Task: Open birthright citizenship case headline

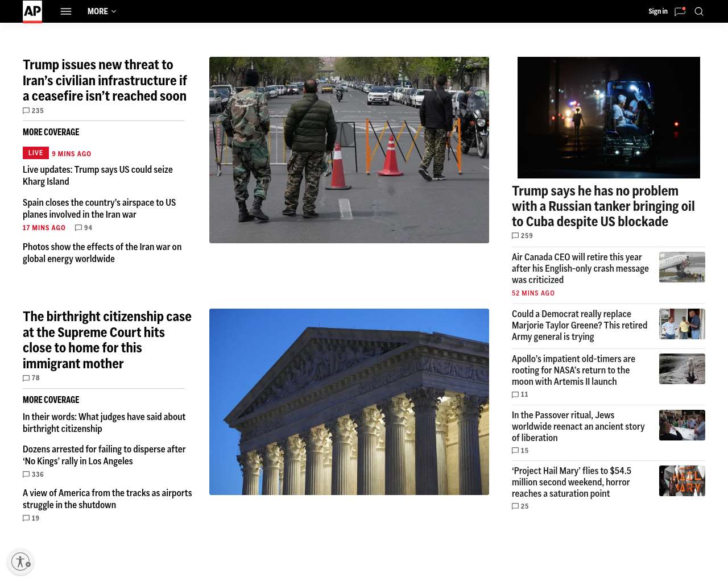Action: tap(107, 340)
